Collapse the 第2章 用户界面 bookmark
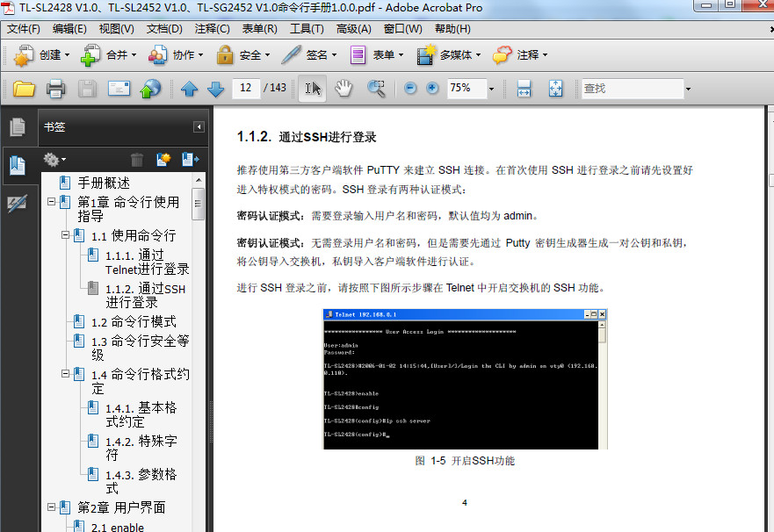 coord(51,507)
